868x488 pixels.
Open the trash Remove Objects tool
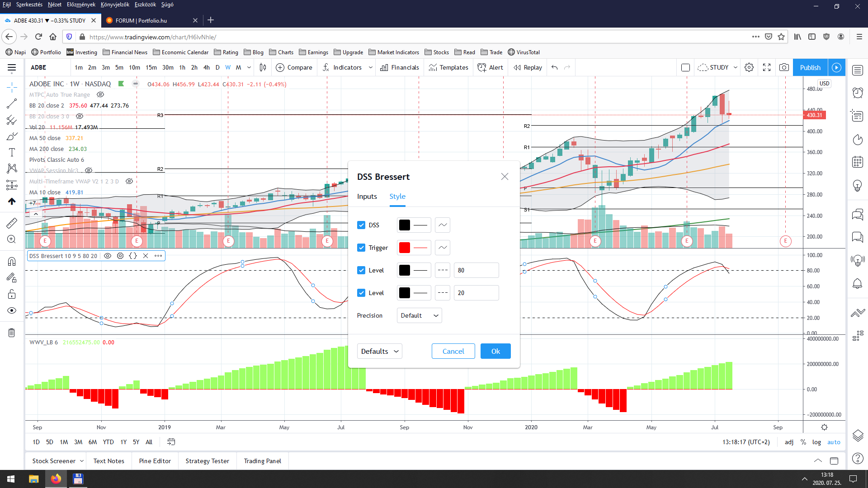pos(12,333)
